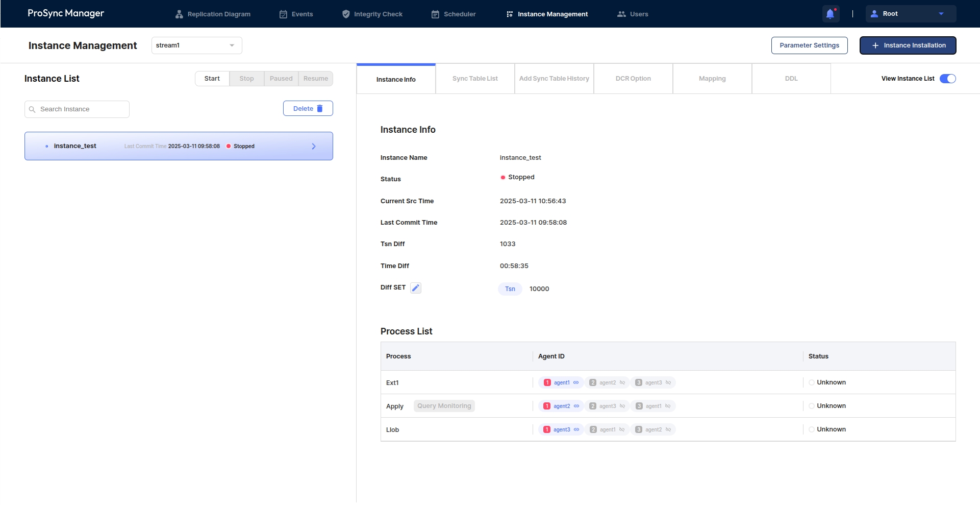
Task: Click the Events calendar icon
Action: (283, 14)
